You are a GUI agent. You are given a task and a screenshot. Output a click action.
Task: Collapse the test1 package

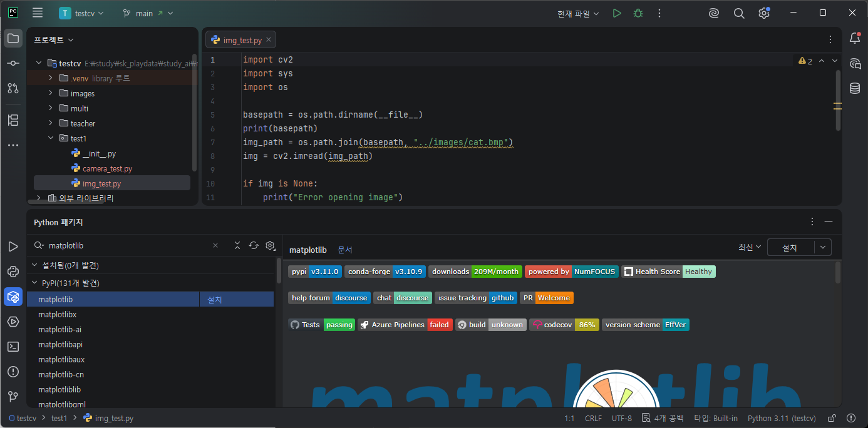[x=51, y=138]
